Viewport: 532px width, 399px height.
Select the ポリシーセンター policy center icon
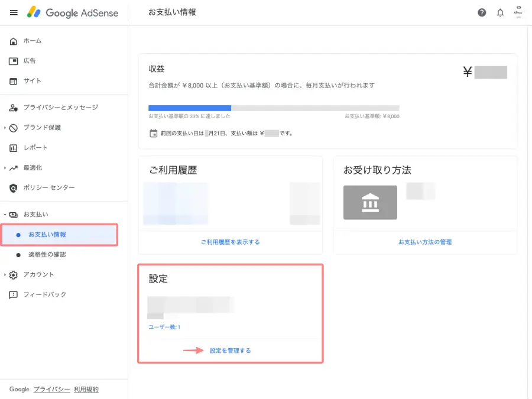[x=13, y=187]
